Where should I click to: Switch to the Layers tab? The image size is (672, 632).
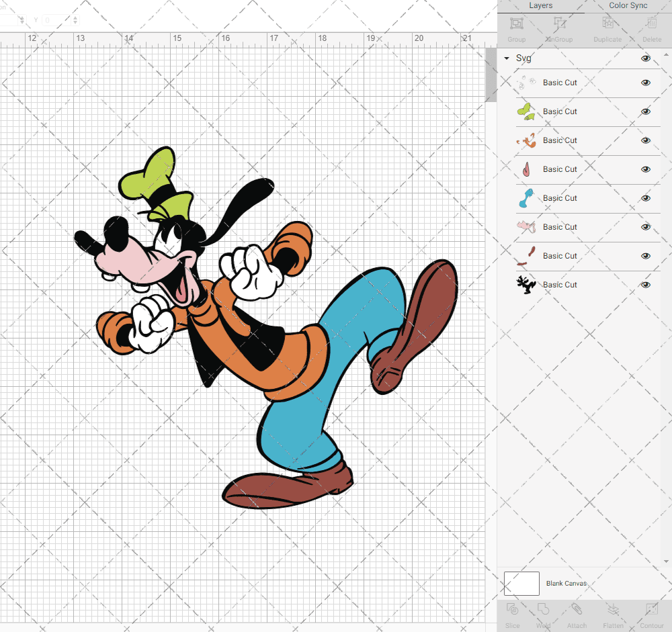click(x=540, y=5)
